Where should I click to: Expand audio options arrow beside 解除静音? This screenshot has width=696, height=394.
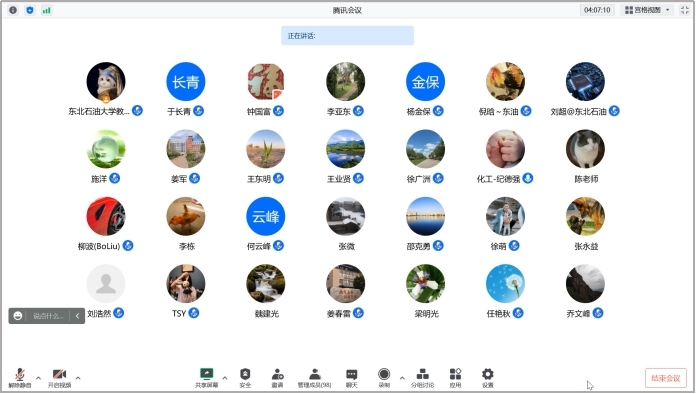[38, 378]
